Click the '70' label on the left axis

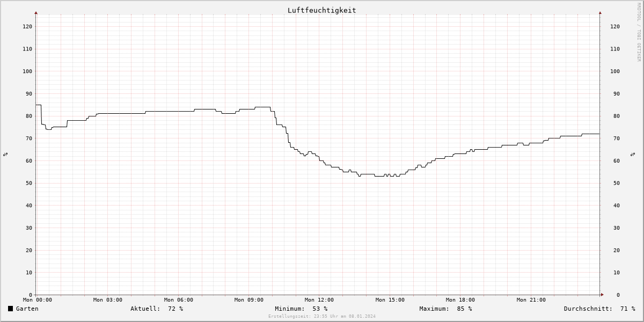point(29,138)
